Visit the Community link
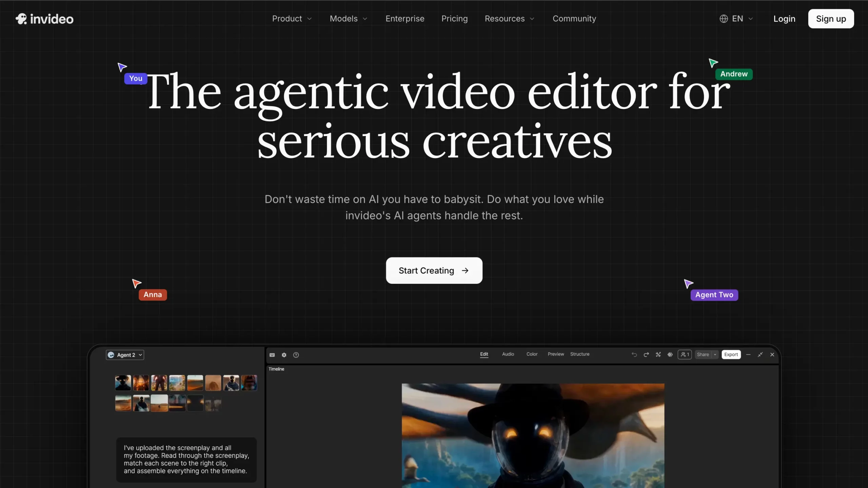868x488 pixels. point(574,19)
